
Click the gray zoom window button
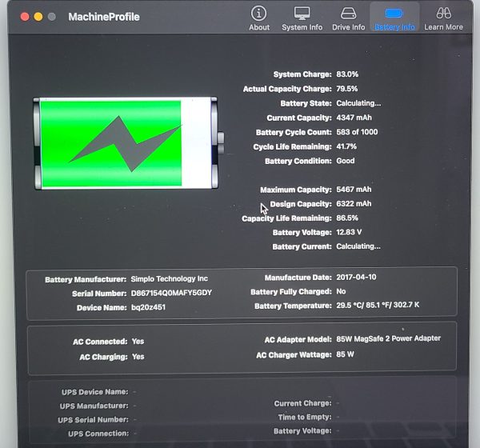point(52,17)
